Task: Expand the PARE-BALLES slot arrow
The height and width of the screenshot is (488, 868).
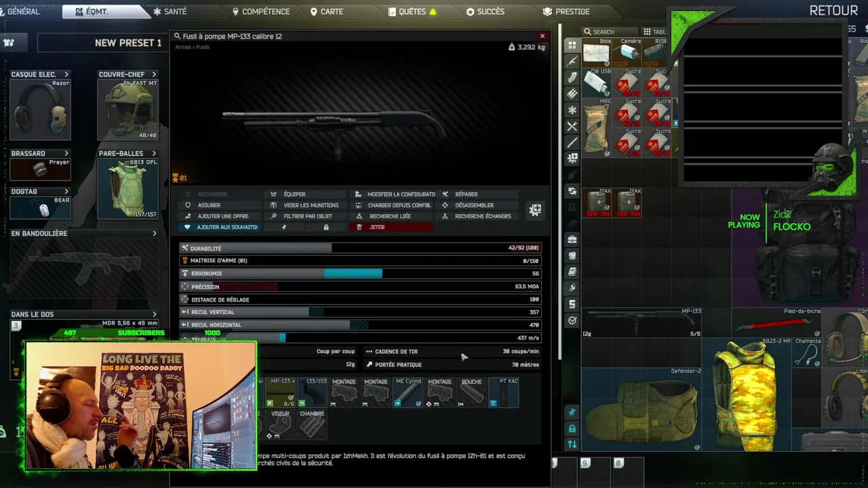Action: 154,154
